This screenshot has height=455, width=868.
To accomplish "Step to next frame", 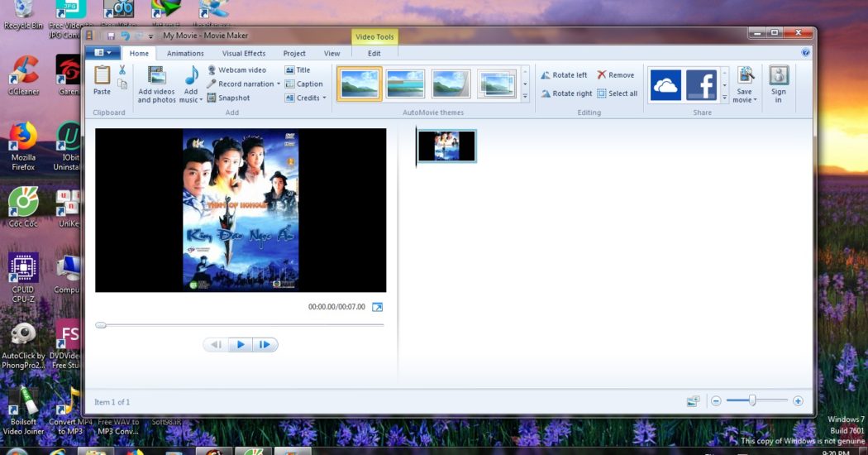I will pos(265,345).
